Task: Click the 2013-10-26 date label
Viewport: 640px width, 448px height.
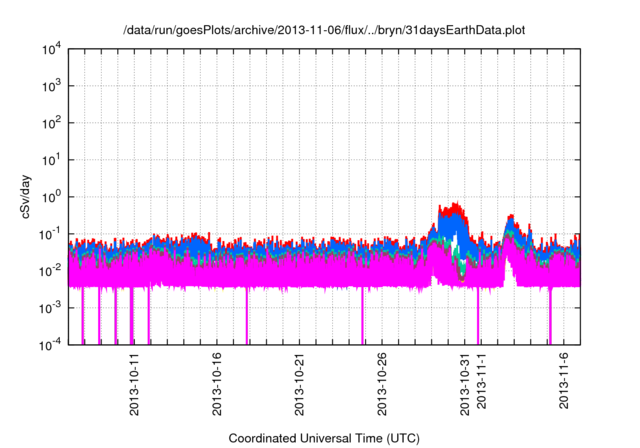Action: 382,385
